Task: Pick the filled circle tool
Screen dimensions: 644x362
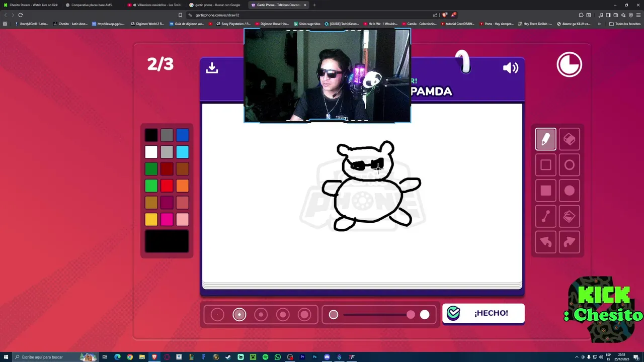Action: [x=569, y=191]
